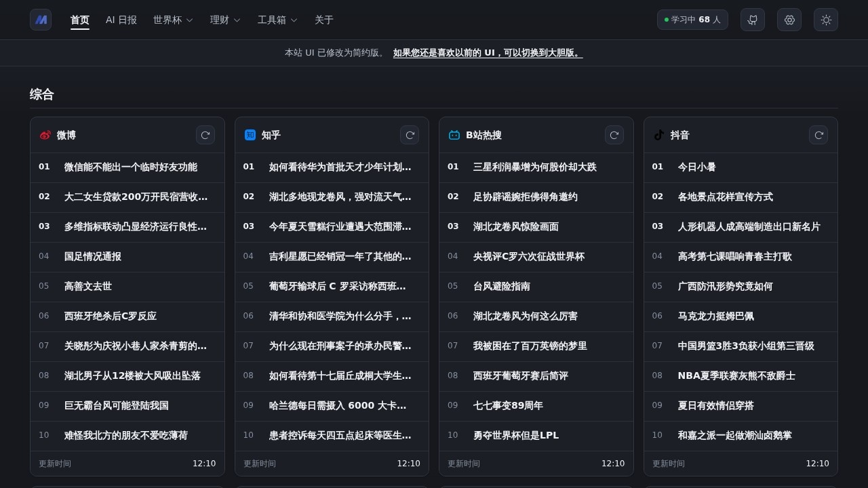Open 多维指标联动凸显经济运行良性 topic

coord(136,226)
